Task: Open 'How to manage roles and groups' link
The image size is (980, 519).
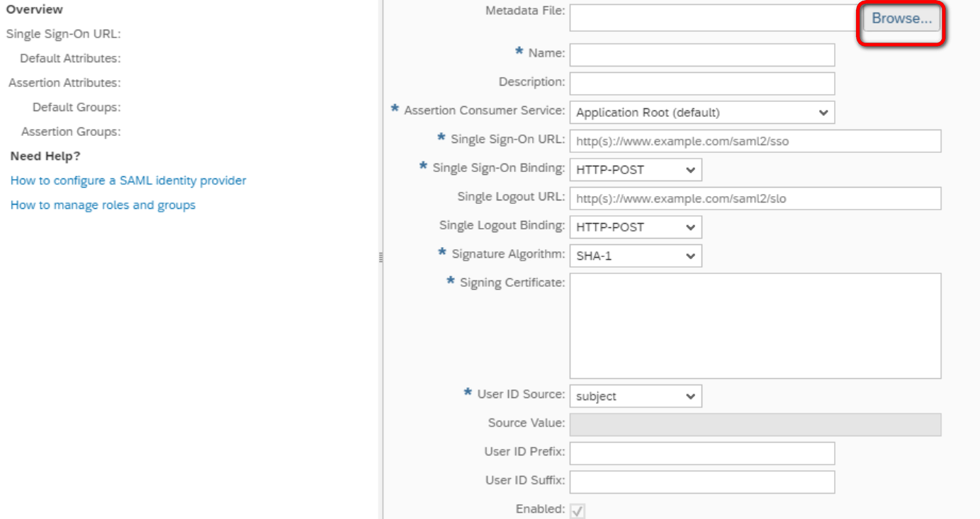Action: [103, 205]
